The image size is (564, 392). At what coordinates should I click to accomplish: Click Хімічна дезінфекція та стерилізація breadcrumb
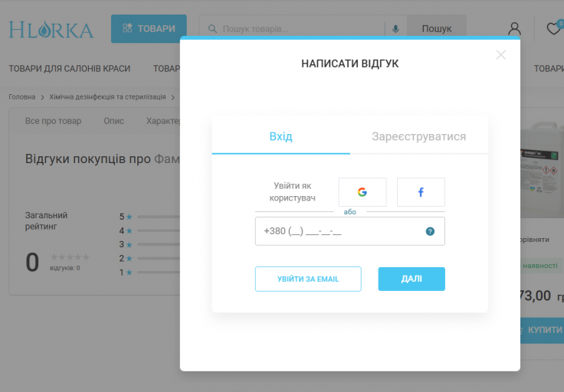[107, 97]
